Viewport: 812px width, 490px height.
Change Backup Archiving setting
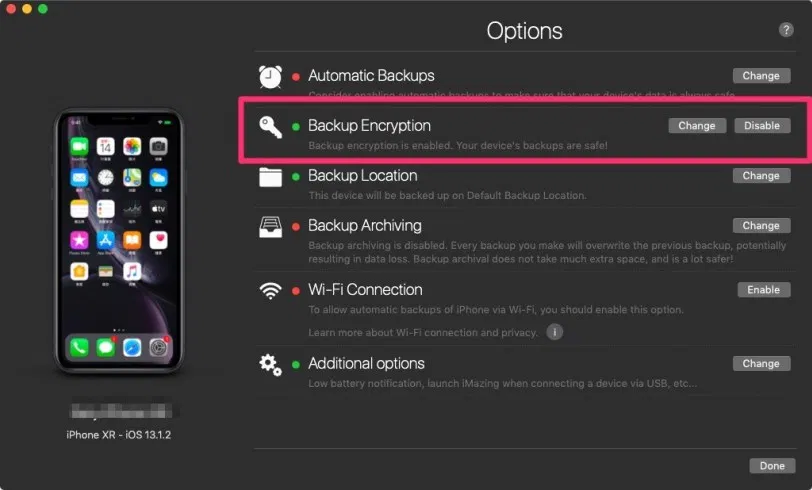[x=761, y=225]
